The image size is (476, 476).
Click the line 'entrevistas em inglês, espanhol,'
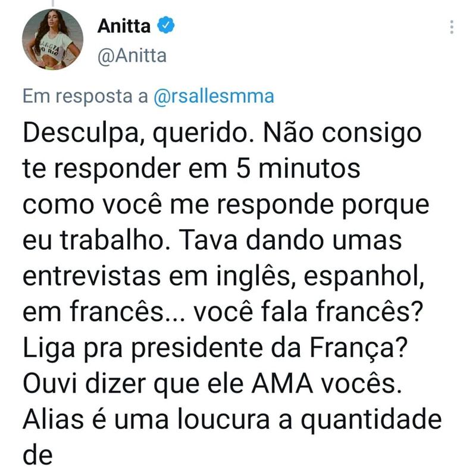[x=224, y=276]
